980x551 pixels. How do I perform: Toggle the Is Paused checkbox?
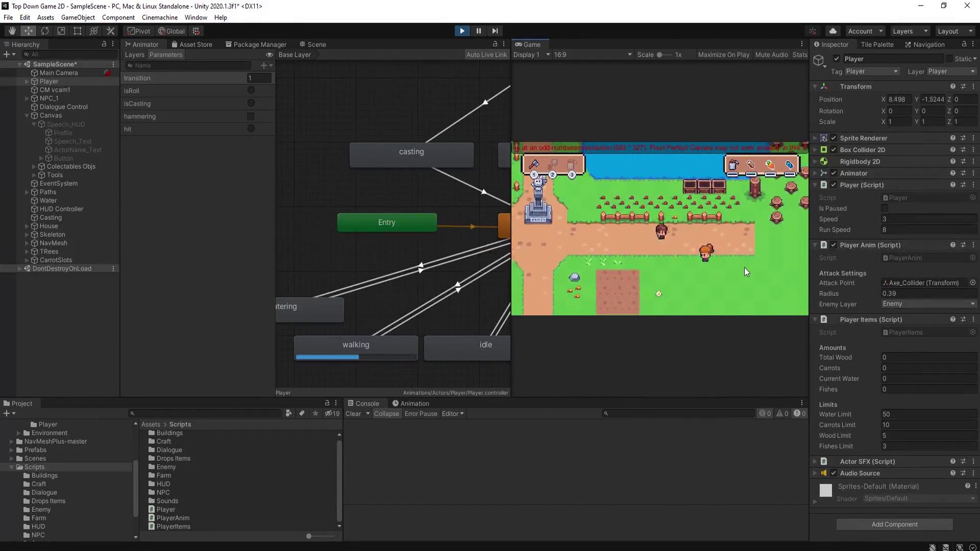[x=885, y=208]
